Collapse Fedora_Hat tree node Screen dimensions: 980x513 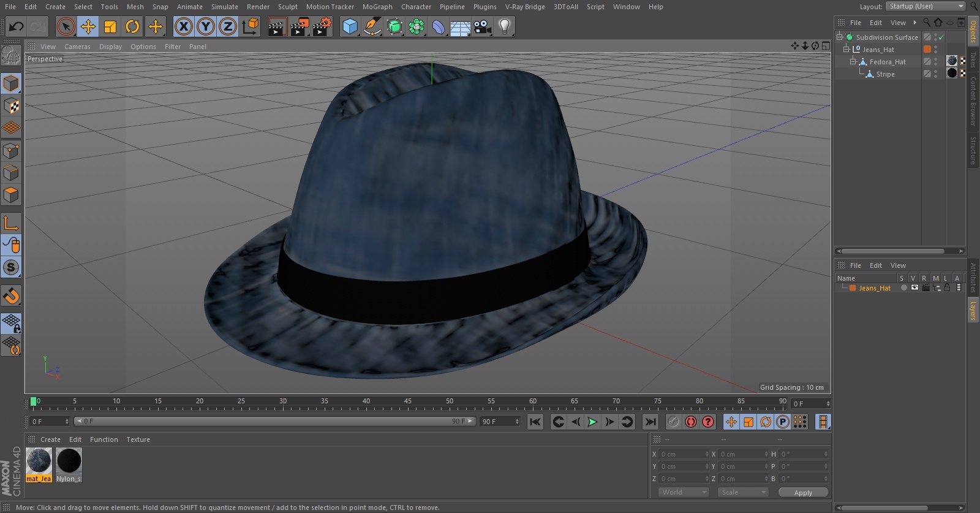tap(853, 62)
